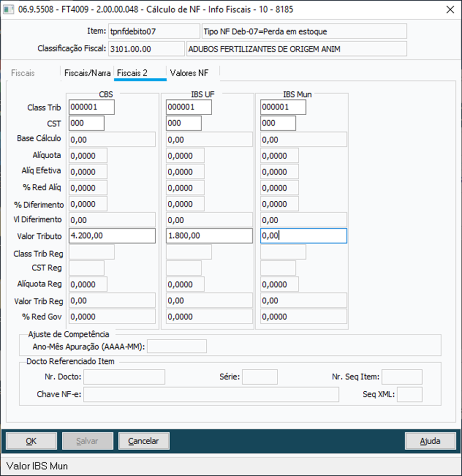The image size is (462, 476).
Task: Click the IBS Mun Valor Tributo field
Action: pos(303,236)
